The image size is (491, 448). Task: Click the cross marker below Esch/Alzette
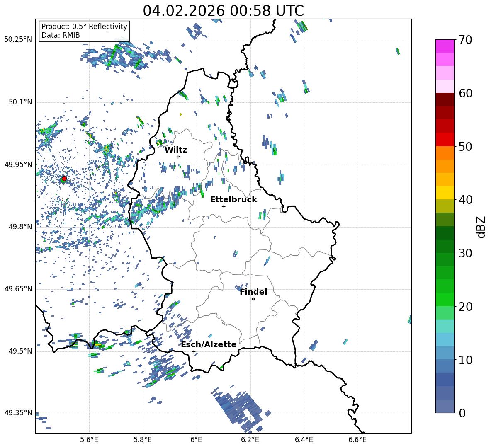point(194,351)
